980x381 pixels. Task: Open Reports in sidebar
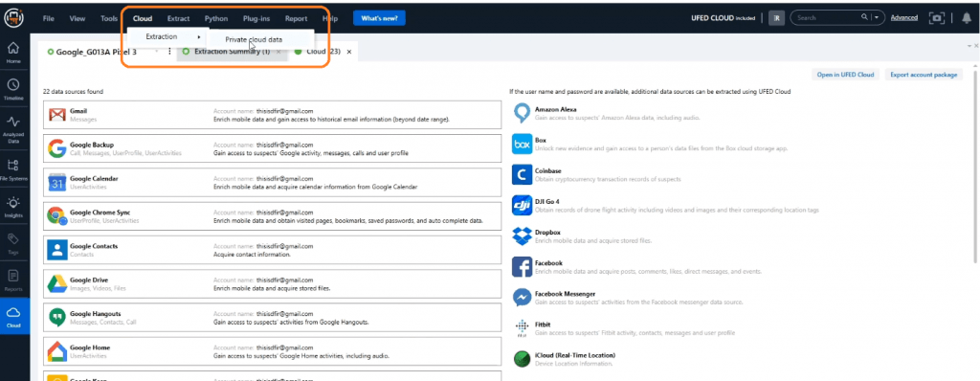pos(13,280)
